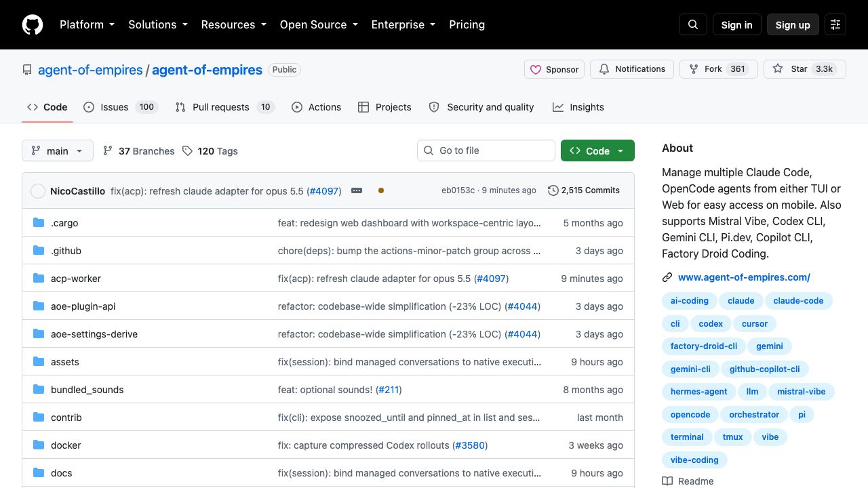Open the main branch selector dropdown
This screenshot has height=488, width=868.
point(57,150)
